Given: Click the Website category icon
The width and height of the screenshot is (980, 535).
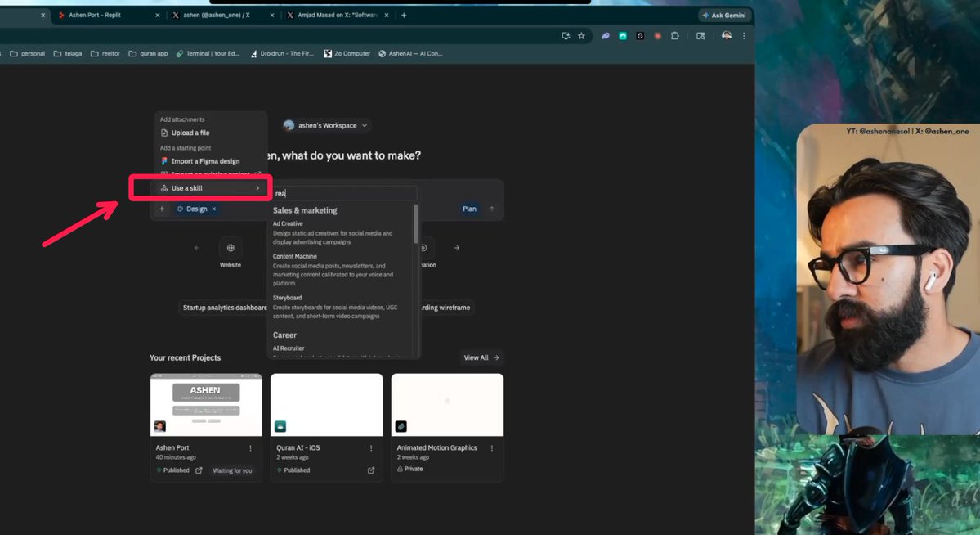Looking at the screenshot, I should pyautogui.click(x=230, y=248).
